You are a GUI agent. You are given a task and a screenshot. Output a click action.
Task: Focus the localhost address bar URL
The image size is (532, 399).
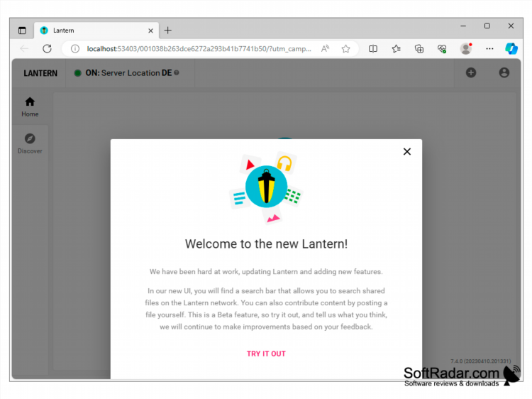tap(199, 49)
